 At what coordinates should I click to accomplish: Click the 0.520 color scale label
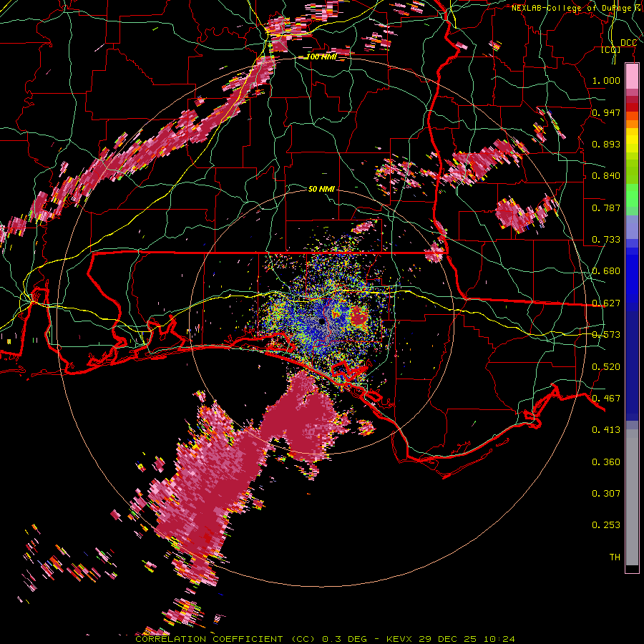[606, 367]
